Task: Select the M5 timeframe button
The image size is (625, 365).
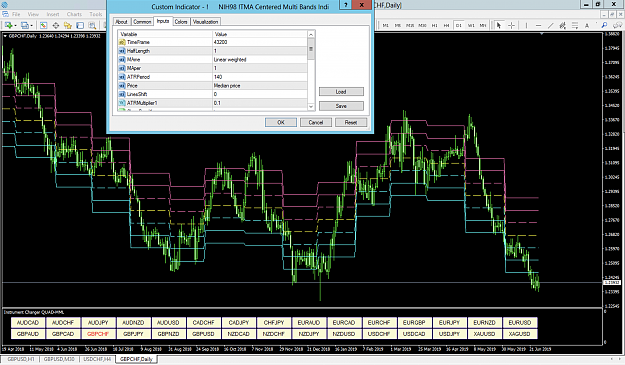Action: point(397,26)
